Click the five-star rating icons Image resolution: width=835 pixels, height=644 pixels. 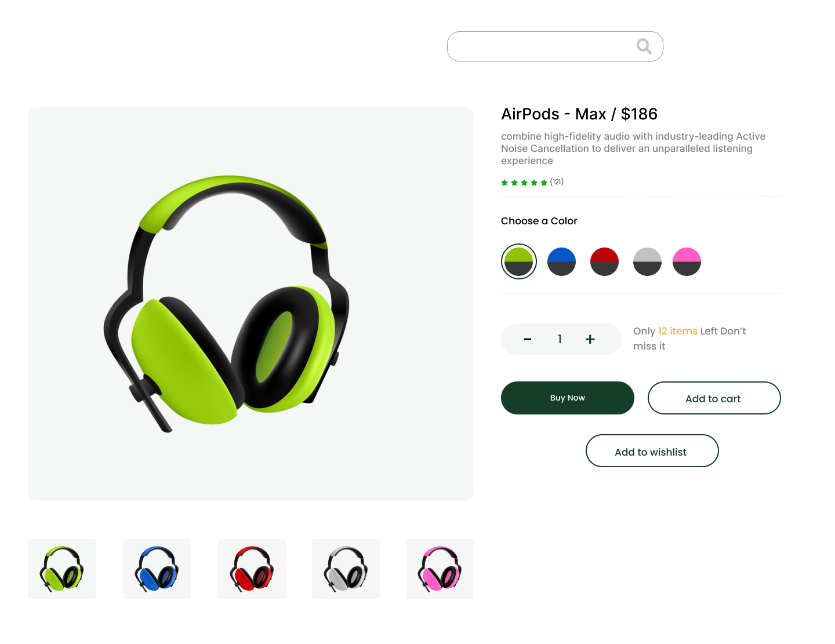tap(524, 183)
